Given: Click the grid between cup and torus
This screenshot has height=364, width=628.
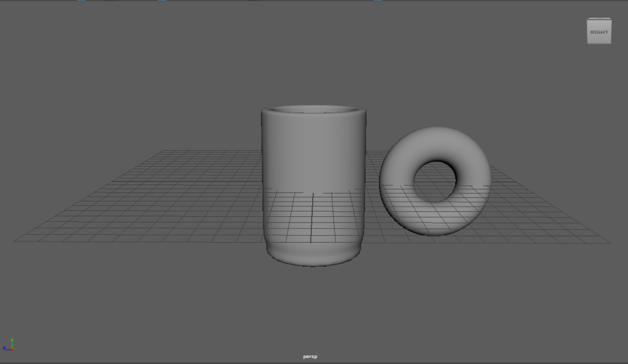Looking at the screenshot, I should pyautogui.click(x=373, y=208).
